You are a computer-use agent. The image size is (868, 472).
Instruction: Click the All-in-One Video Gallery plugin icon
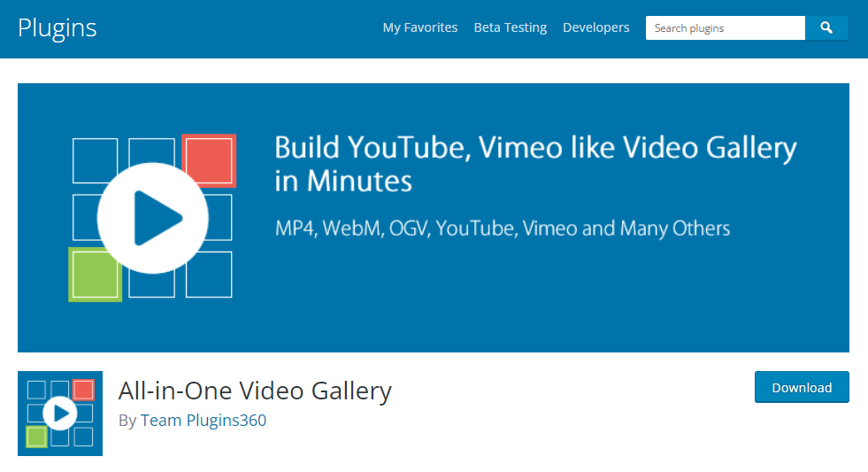pyautogui.click(x=60, y=414)
